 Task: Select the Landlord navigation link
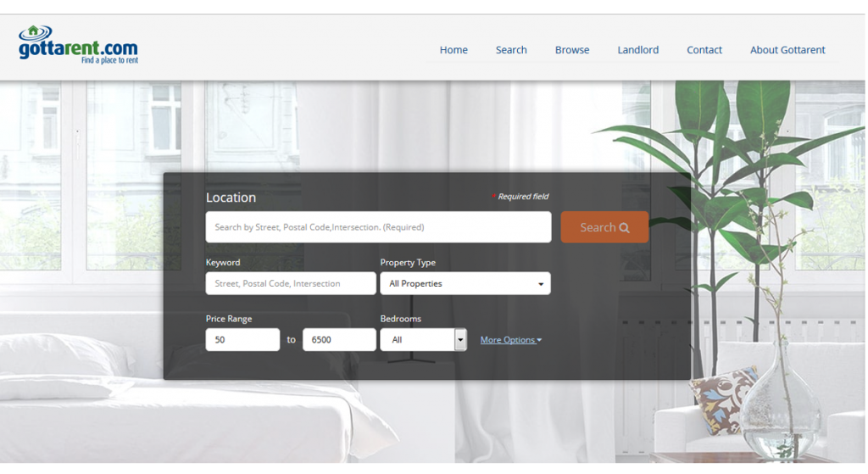click(x=637, y=50)
